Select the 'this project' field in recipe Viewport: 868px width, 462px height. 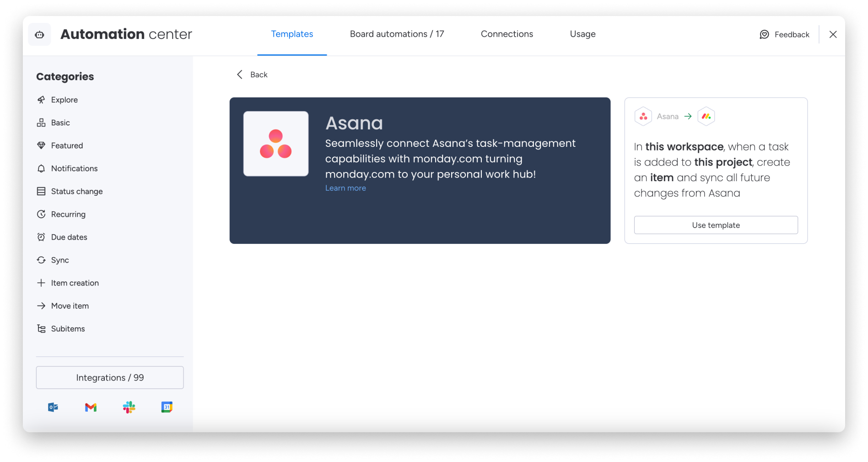click(x=723, y=162)
